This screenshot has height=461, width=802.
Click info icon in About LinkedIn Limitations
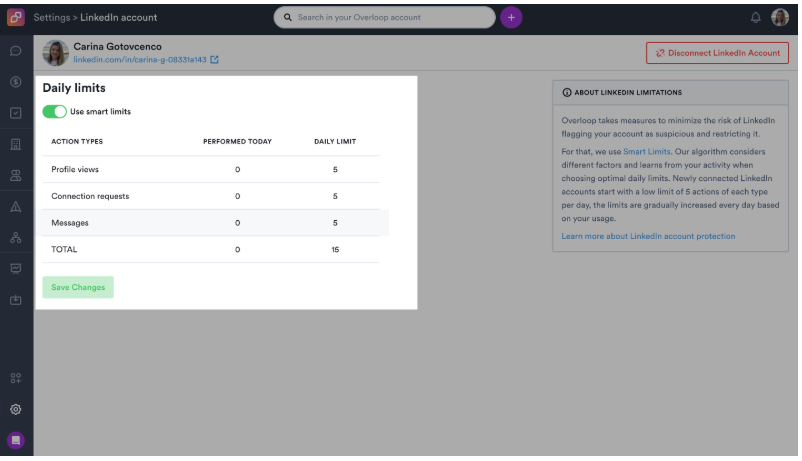(x=567, y=93)
